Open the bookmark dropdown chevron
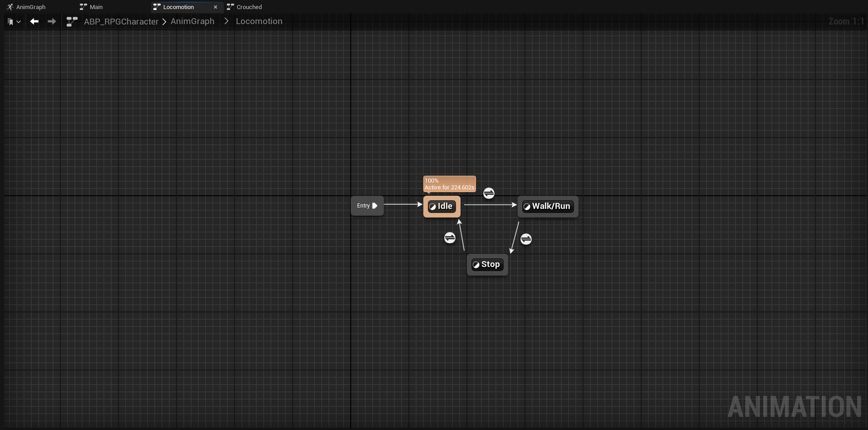Image resolution: width=868 pixels, height=430 pixels. (x=19, y=22)
